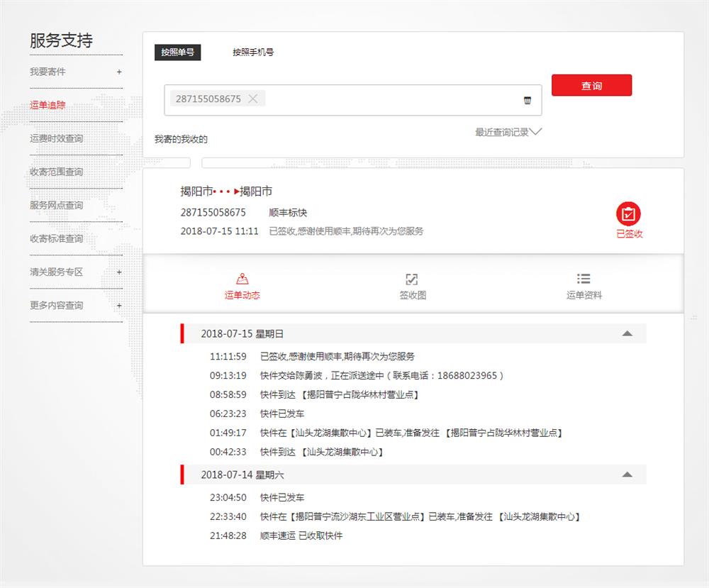709x588 pixels.
Task: Open 收寄范围查询 in sidebar
Action: (x=57, y=172)
